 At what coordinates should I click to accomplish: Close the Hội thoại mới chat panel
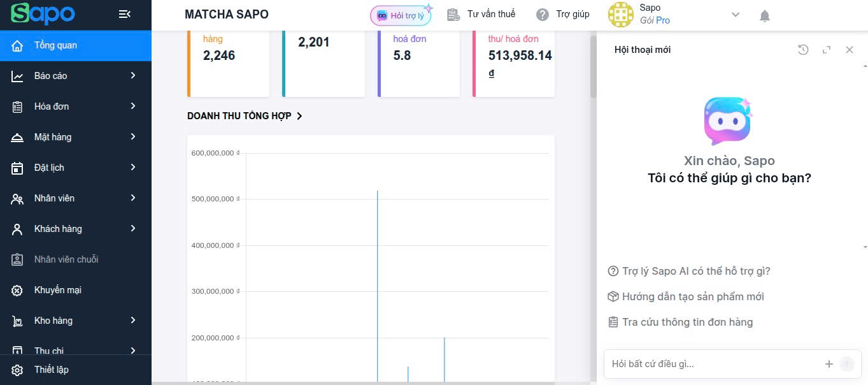[x=850, y=50]
